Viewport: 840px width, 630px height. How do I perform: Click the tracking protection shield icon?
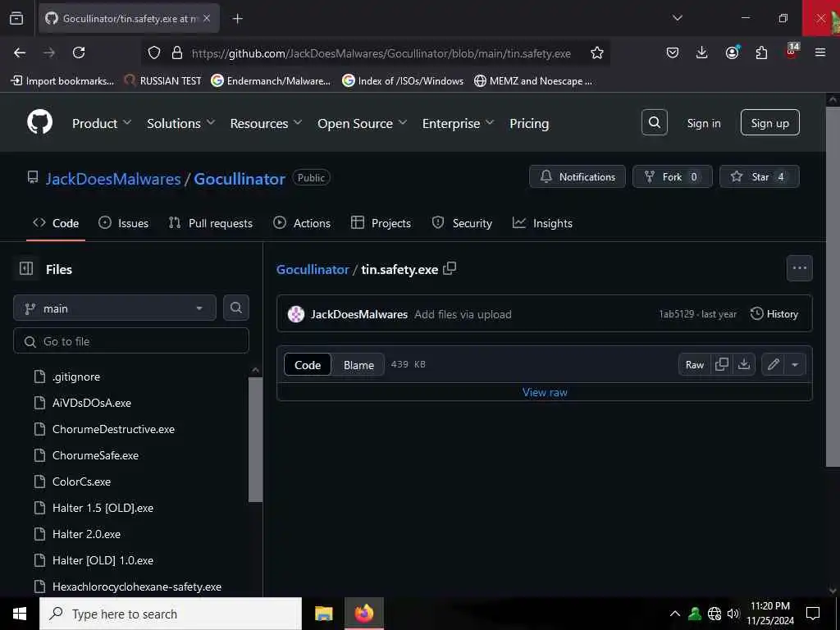pos(154,52)
